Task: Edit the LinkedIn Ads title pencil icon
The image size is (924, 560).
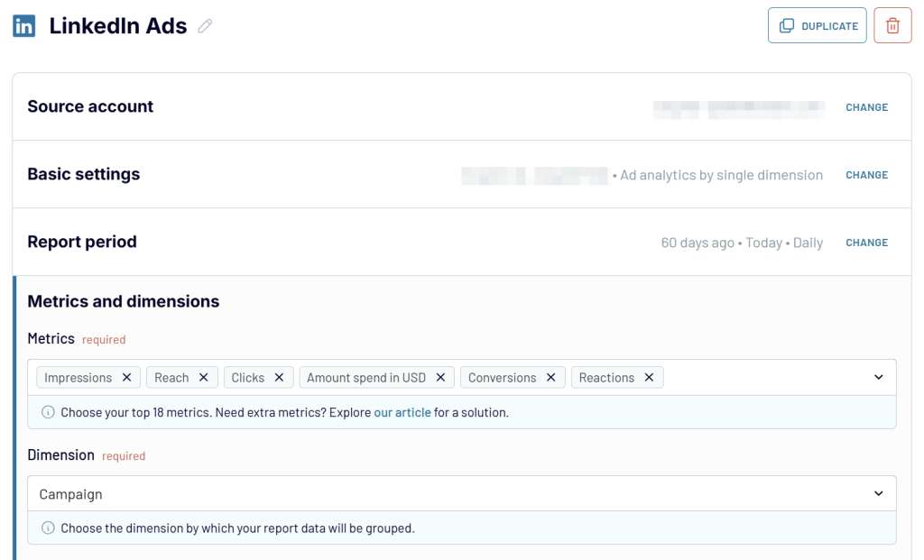Action: 205,26
